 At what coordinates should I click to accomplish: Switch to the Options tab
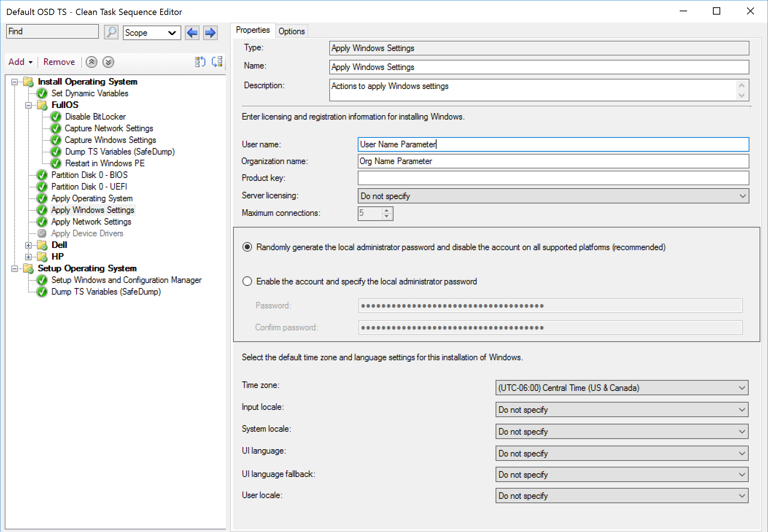point(291,31)
